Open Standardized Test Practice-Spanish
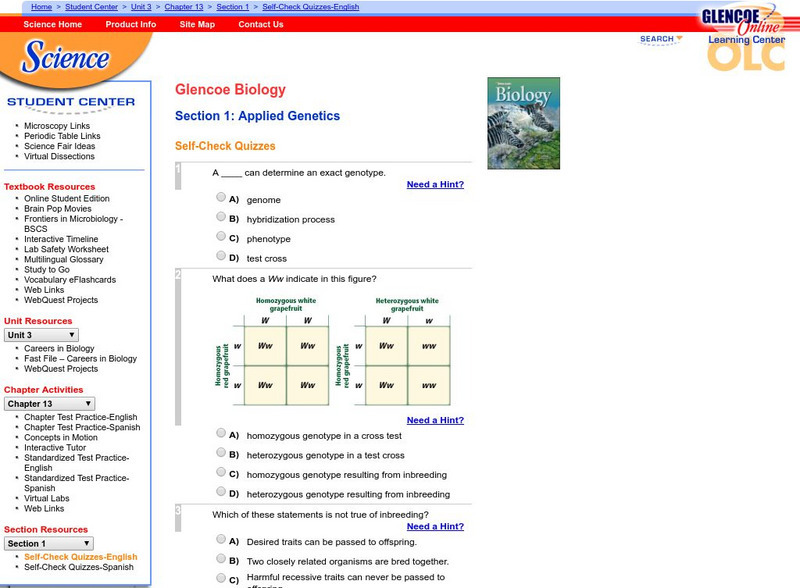 point(77,483)
